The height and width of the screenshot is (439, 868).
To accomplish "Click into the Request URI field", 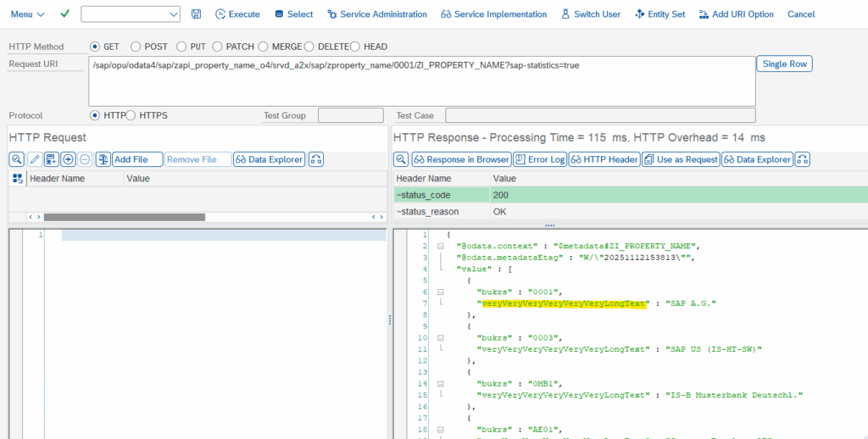I will coord(421,81).
